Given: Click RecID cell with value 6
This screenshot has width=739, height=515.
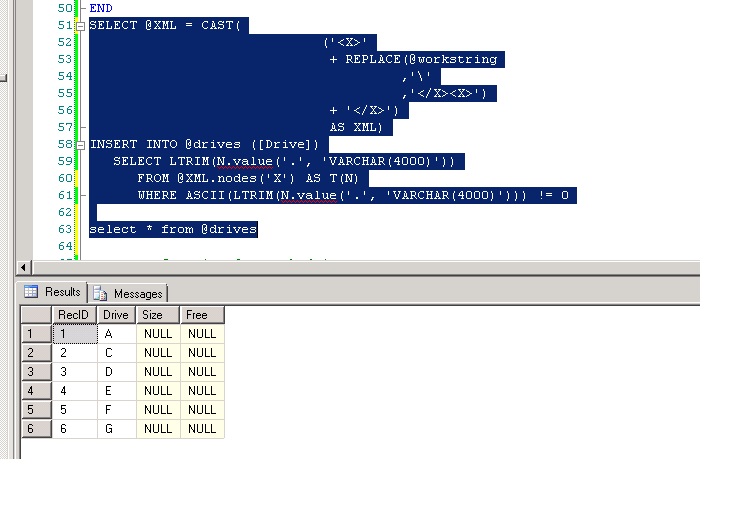Looking at the screenshot, I should point(74,429).
